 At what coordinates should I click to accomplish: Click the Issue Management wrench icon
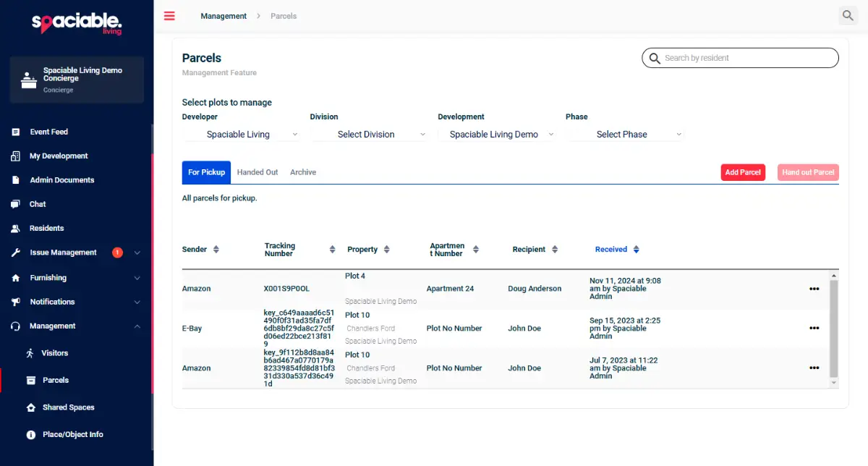[16, 253]
